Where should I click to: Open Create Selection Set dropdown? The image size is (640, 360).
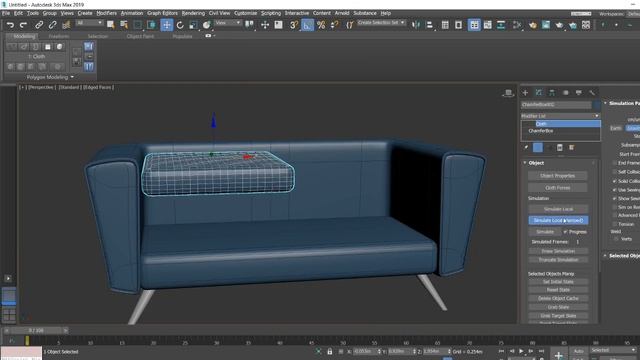tap(381, 23)
